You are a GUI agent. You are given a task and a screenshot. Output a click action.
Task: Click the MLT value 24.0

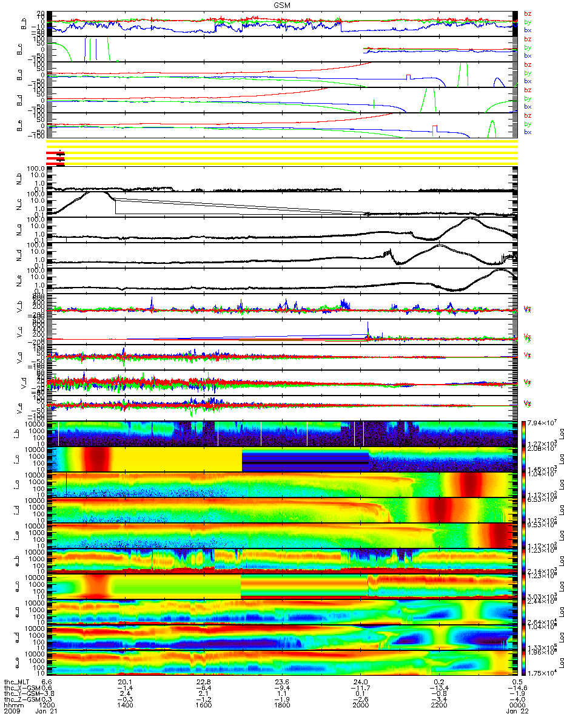[x=360, y=681]
